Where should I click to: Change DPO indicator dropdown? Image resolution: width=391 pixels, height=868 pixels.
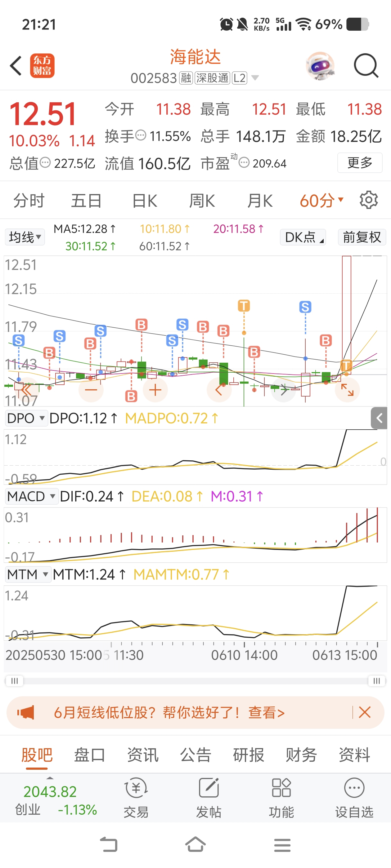click(x=26, y=418)
